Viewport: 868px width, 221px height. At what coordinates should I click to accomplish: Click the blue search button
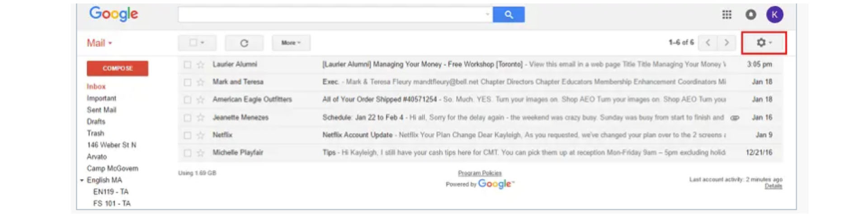[509, 14]
